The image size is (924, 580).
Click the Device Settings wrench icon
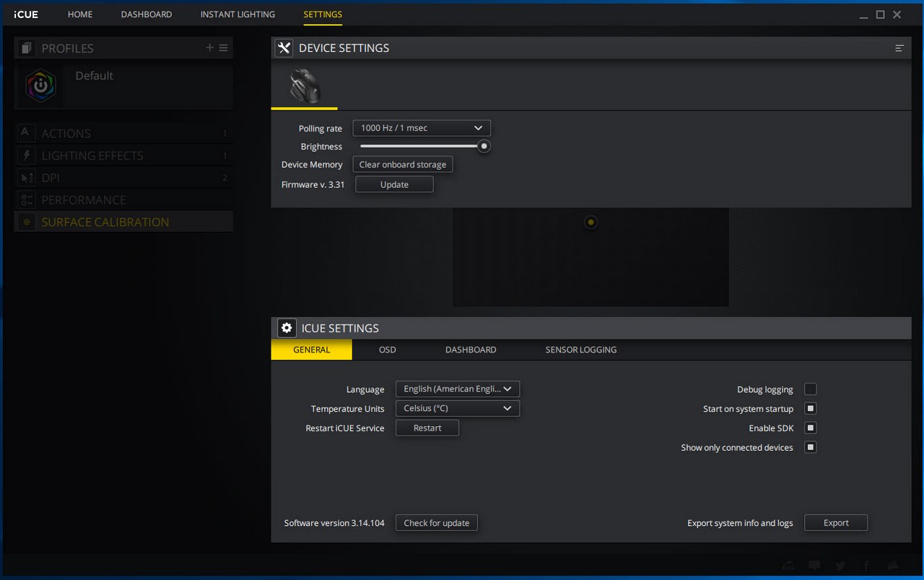[x=284, y=48]
